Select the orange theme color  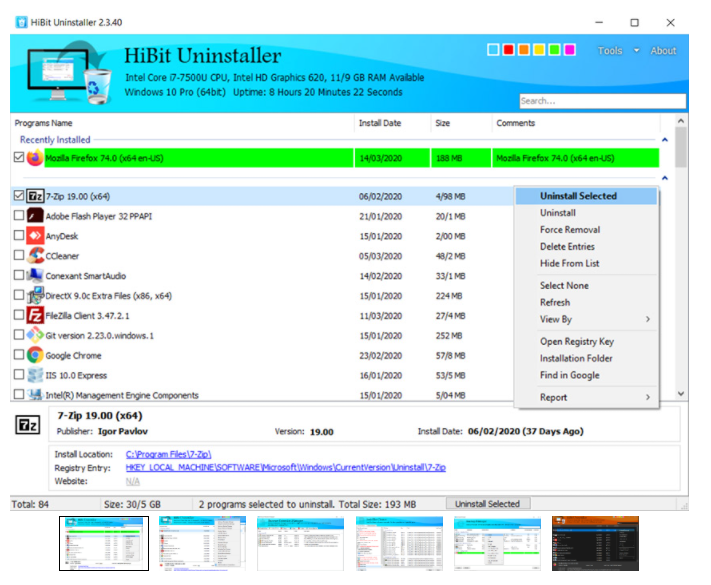coord(524,49)
